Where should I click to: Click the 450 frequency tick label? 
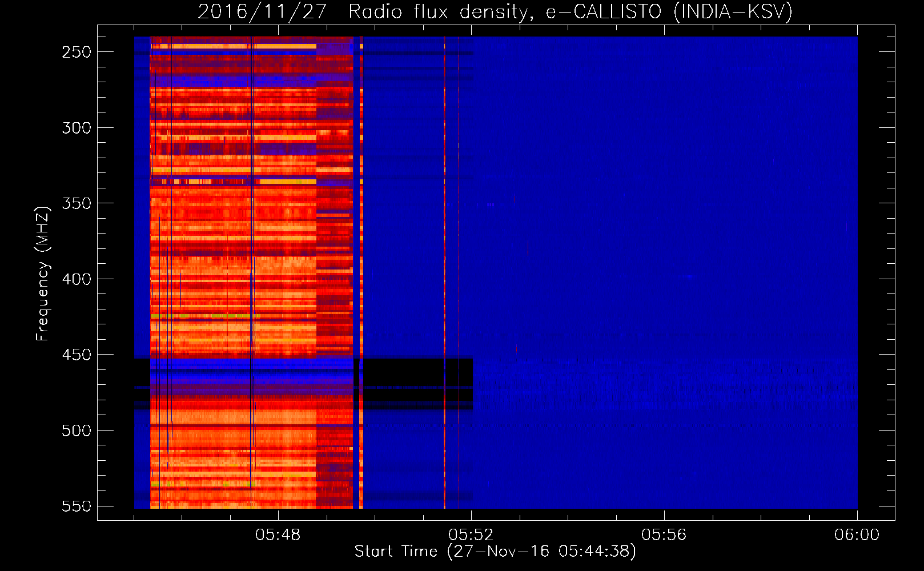[77, 355]
